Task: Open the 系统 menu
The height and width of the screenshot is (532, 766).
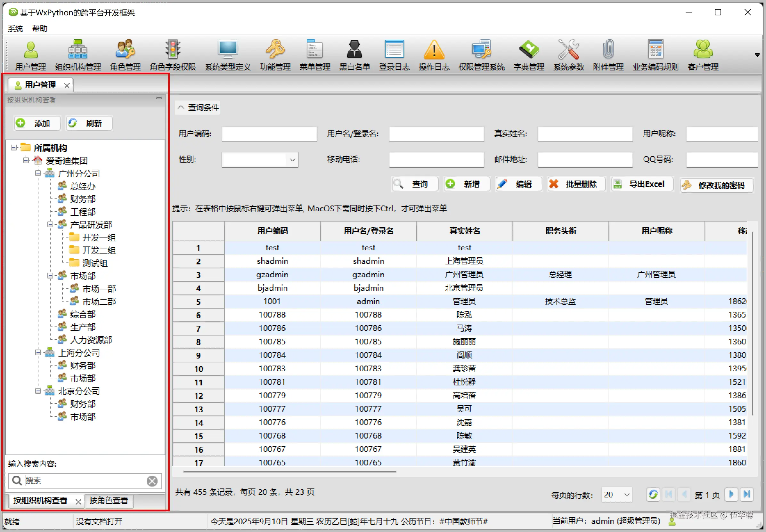Action: pyautogui.click(x=15, y=29)
